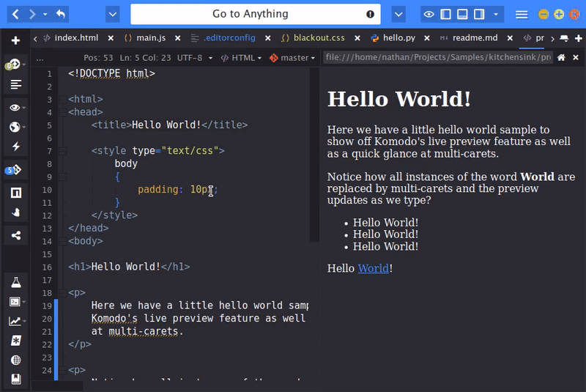Toggle the right pane visibility

click(x=479, y=14)
